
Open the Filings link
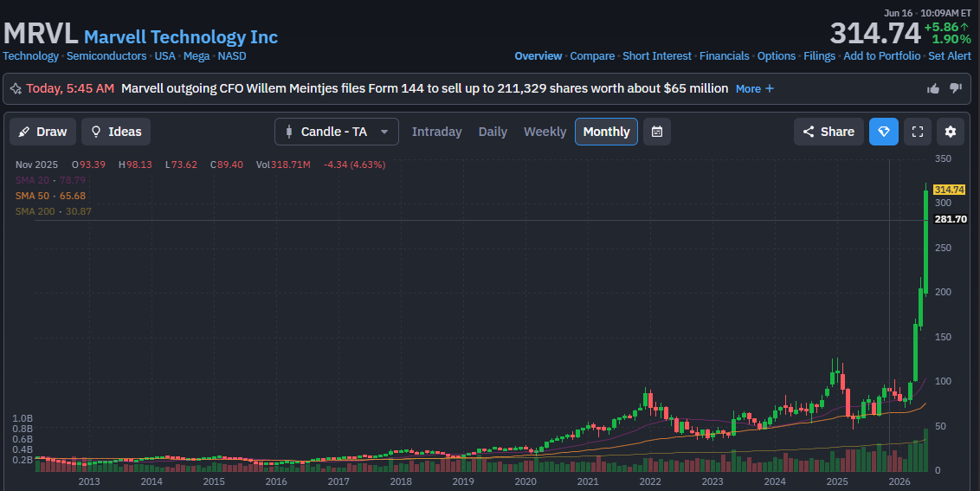tap(819, 55)
